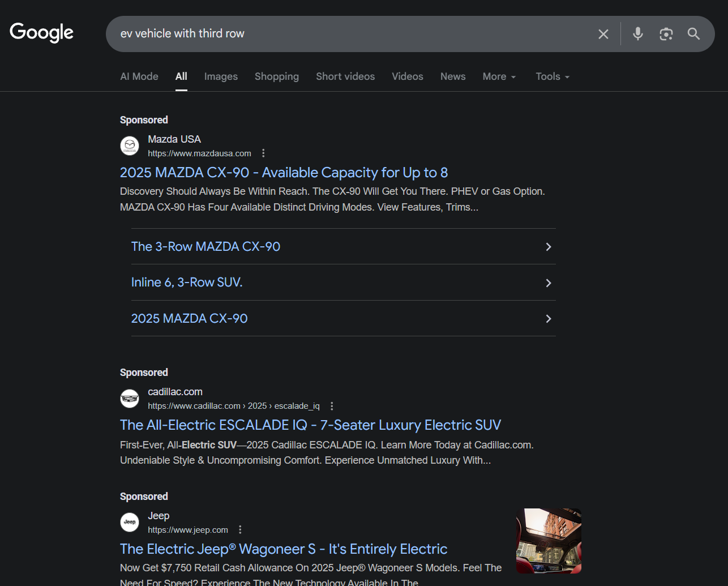Start voice search with microphone icon
Image resolution: width=728 pixels, height=586 pixels.
tap(638, 34)
